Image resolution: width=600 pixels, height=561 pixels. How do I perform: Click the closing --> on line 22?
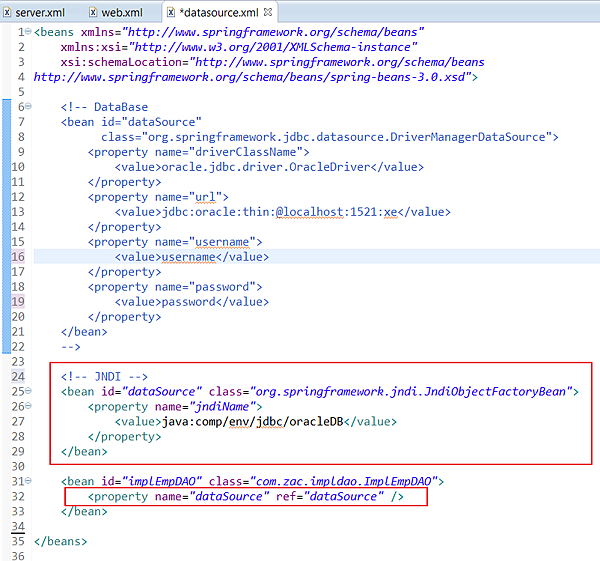pos(71,347)
